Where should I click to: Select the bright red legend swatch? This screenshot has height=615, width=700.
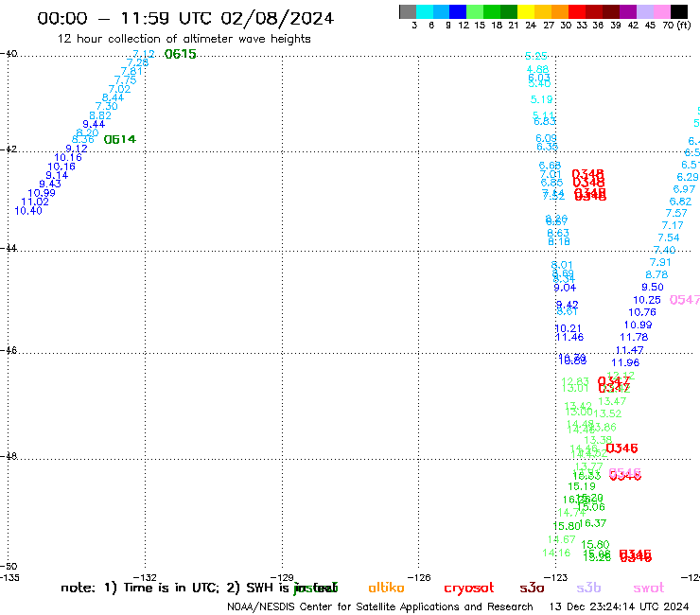pos(577,11)
